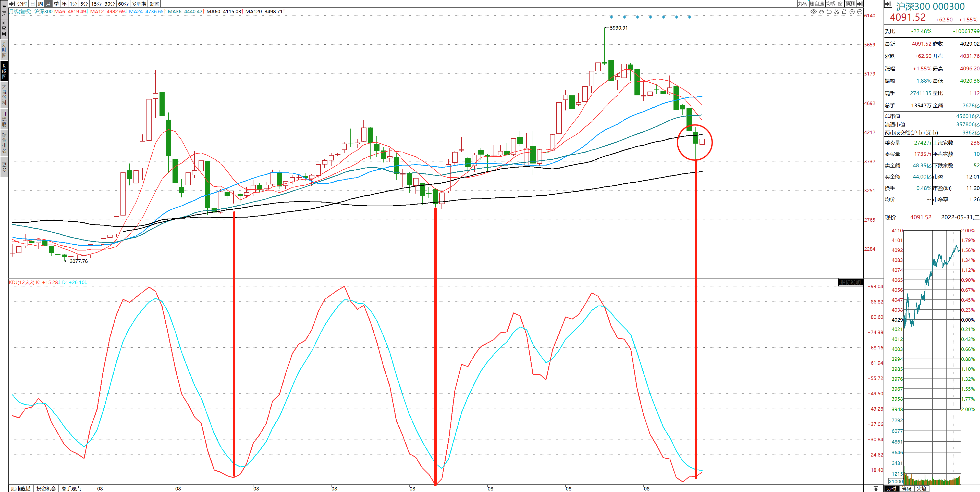Expand the period toolbar arrow at top-left

(x=12, y=4)
